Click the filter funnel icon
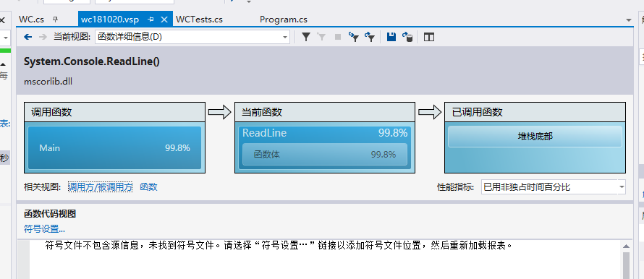This screenshot has width=644, height=279. 306,37
